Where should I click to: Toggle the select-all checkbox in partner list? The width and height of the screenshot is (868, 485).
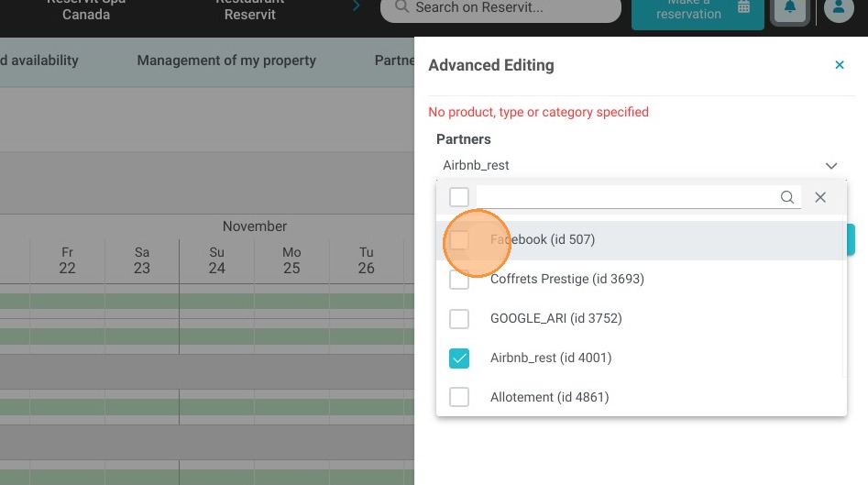pos(459,197)
